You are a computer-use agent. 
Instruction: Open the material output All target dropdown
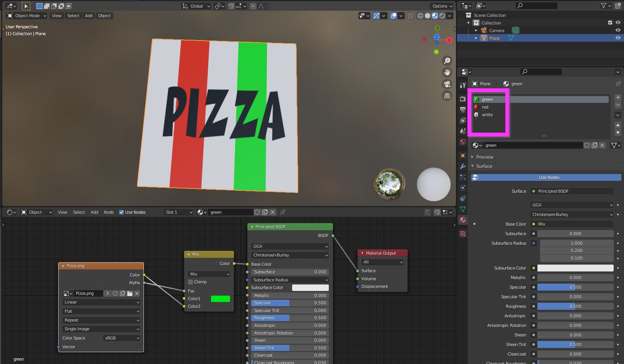pos(382,262)
